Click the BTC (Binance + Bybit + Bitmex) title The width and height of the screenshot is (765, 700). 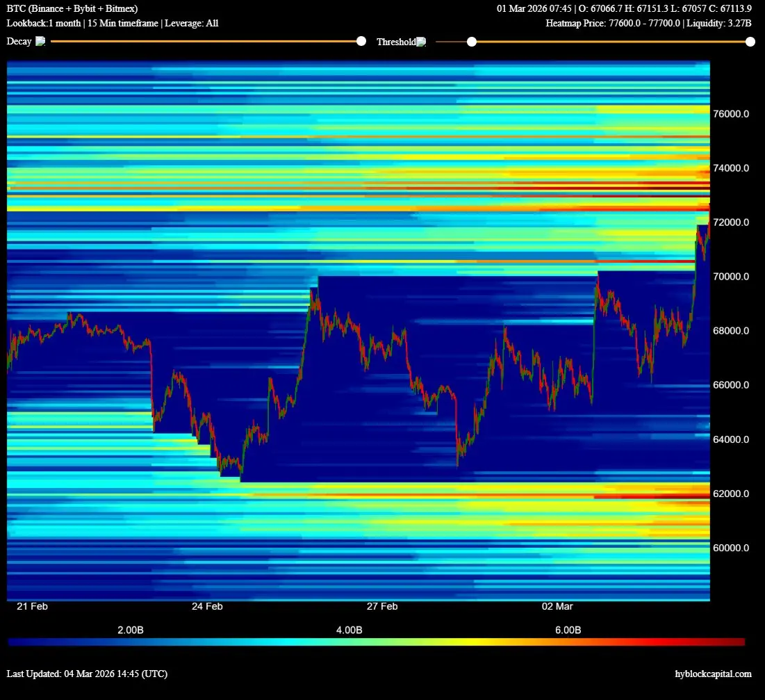click(x=72, y=9)
